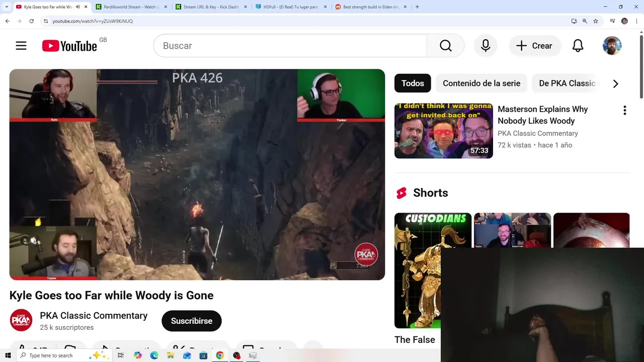Click the Shorts section heading
This screenshot has width=644, height=362.
tap(430, 193)
